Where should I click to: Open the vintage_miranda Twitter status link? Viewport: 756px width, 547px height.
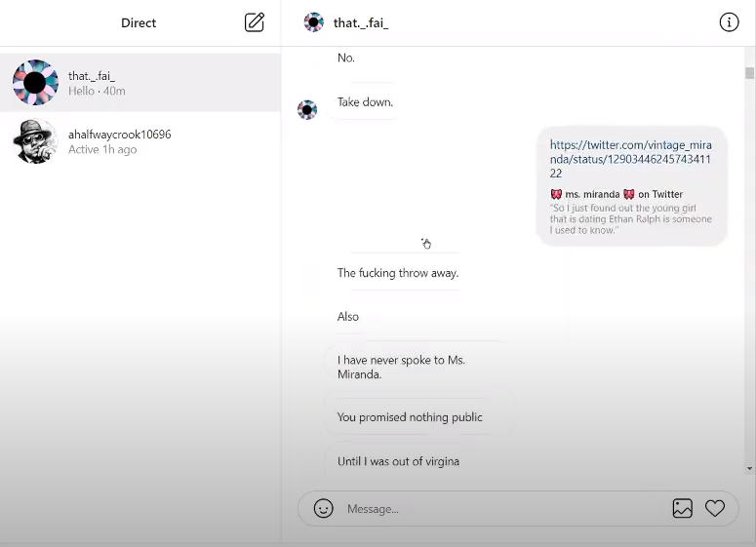[x=630, y=159]
